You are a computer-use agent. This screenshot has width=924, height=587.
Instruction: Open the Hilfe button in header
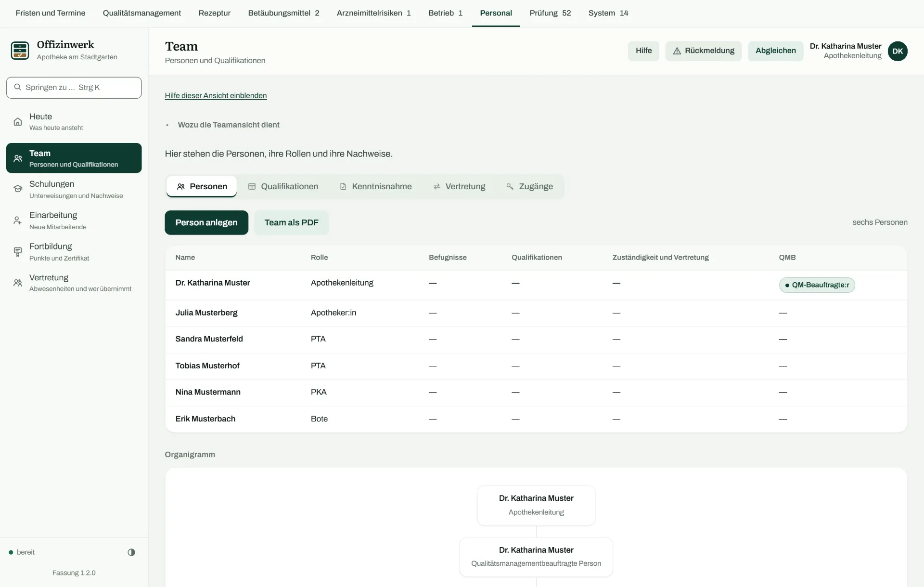pyautogui.click(x=643, y=51)
